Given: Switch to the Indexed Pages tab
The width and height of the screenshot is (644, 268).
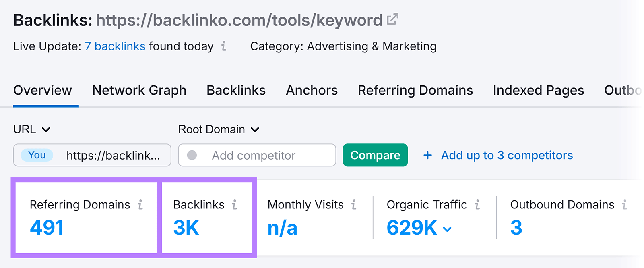Looking at the screenshot, I should 538,90.
